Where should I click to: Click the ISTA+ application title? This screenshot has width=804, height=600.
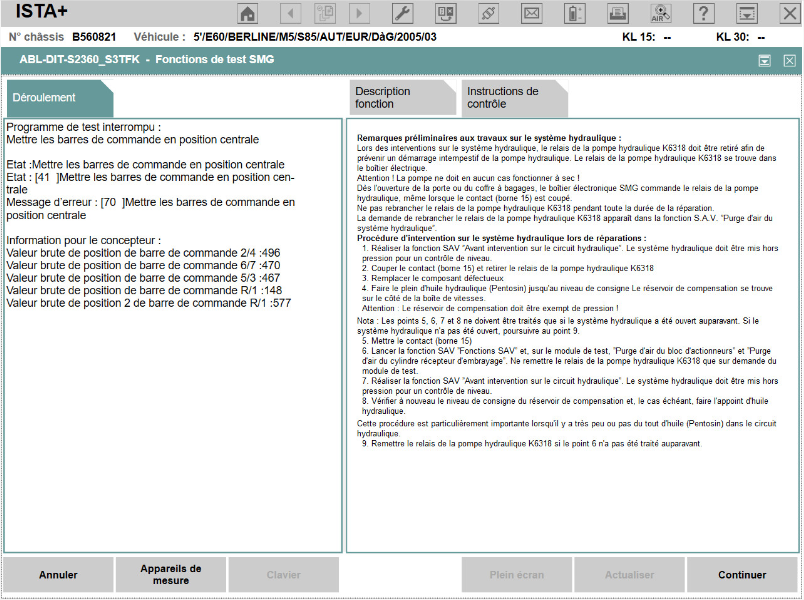click(x=41, y=11)
